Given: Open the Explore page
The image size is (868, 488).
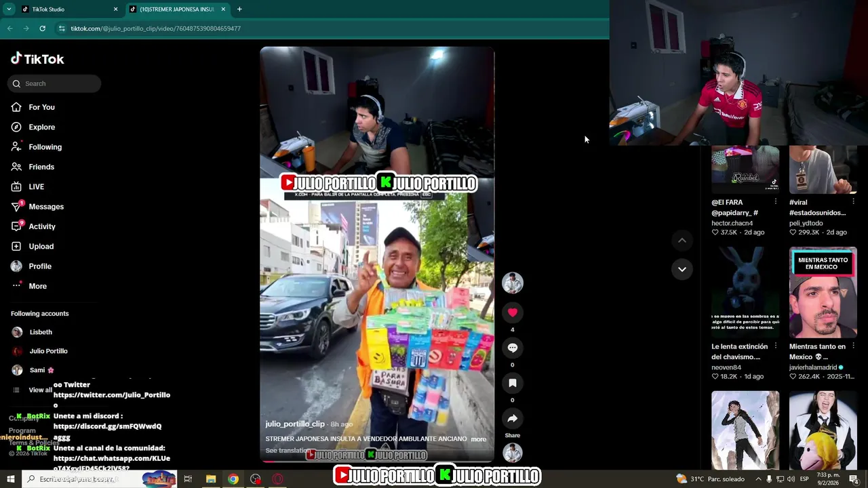Looking at the screenshot, I should 33,127.
